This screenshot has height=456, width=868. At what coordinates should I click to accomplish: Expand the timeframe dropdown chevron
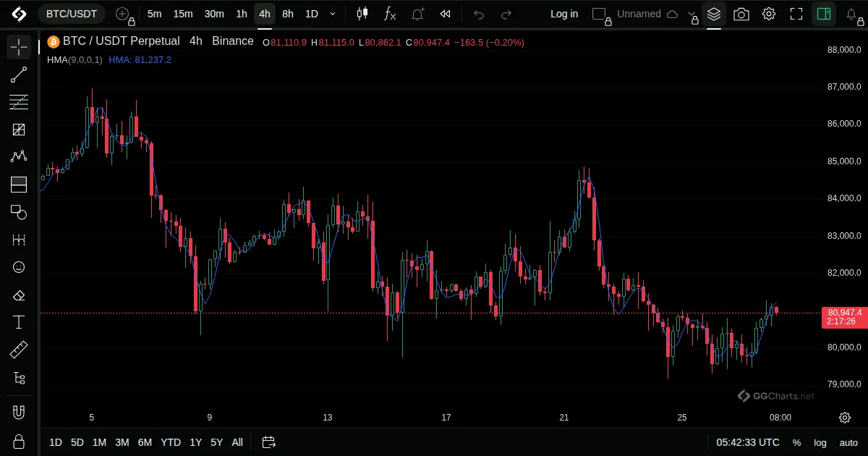(333, 14)
